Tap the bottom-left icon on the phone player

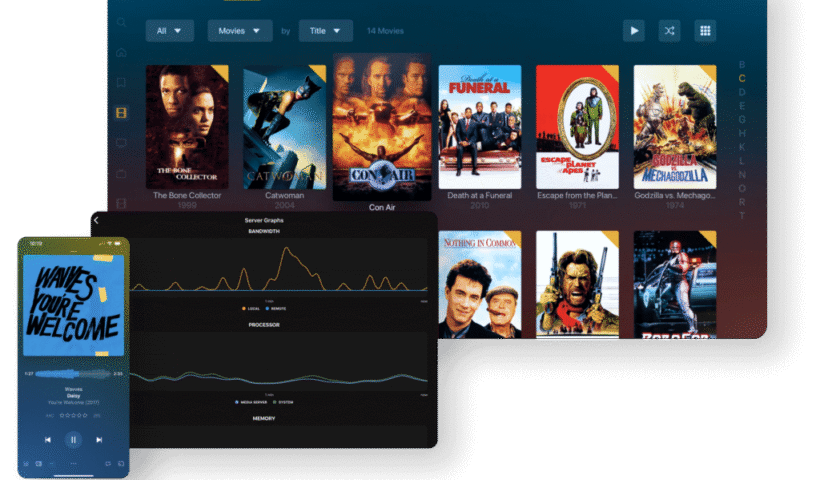(26, 464)
